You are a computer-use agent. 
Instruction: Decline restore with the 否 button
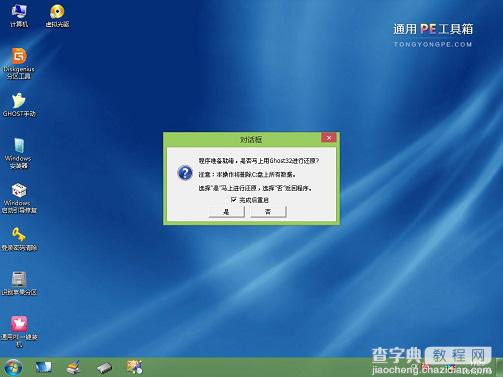tap(268, 212)
